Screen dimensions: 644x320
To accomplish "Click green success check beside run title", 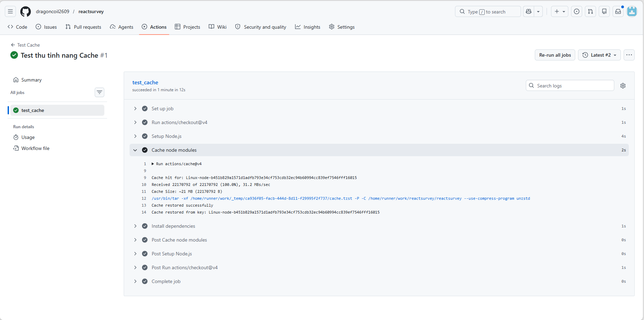I will pos(14,55).
